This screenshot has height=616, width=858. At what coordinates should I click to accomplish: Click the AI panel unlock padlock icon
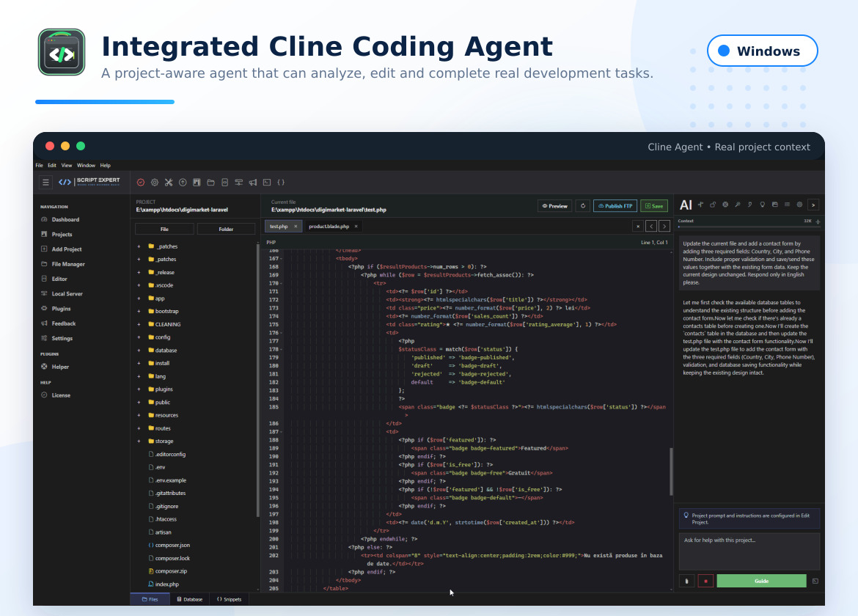click(x=713, y=205)
